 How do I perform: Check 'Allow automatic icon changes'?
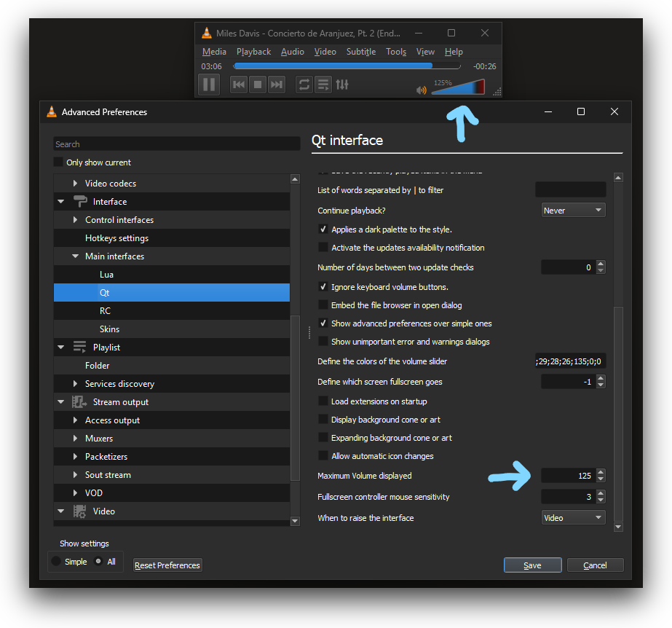[323, 456]
